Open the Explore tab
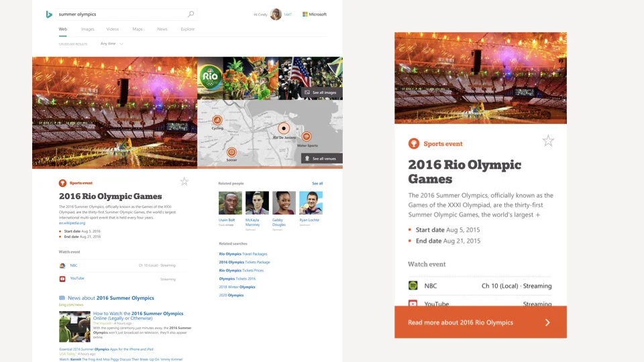644x362 pixels. 188,29
